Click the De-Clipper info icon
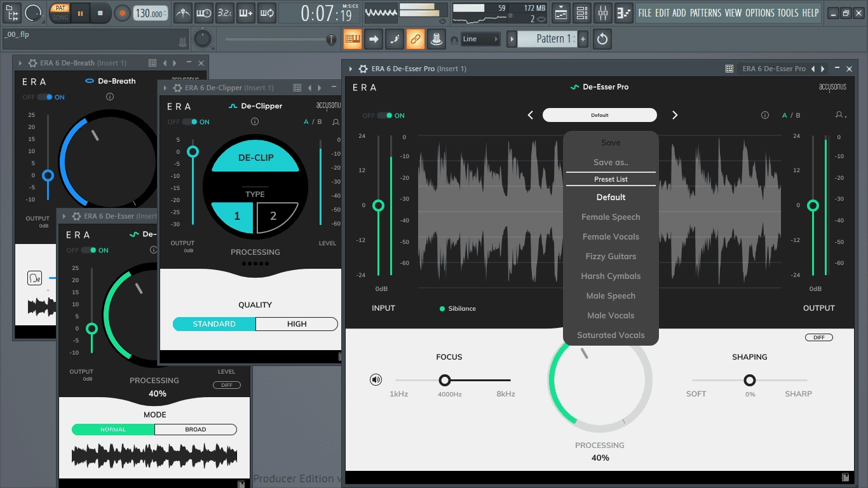Screen dimensions: 868x488 (x=255, y=121)
